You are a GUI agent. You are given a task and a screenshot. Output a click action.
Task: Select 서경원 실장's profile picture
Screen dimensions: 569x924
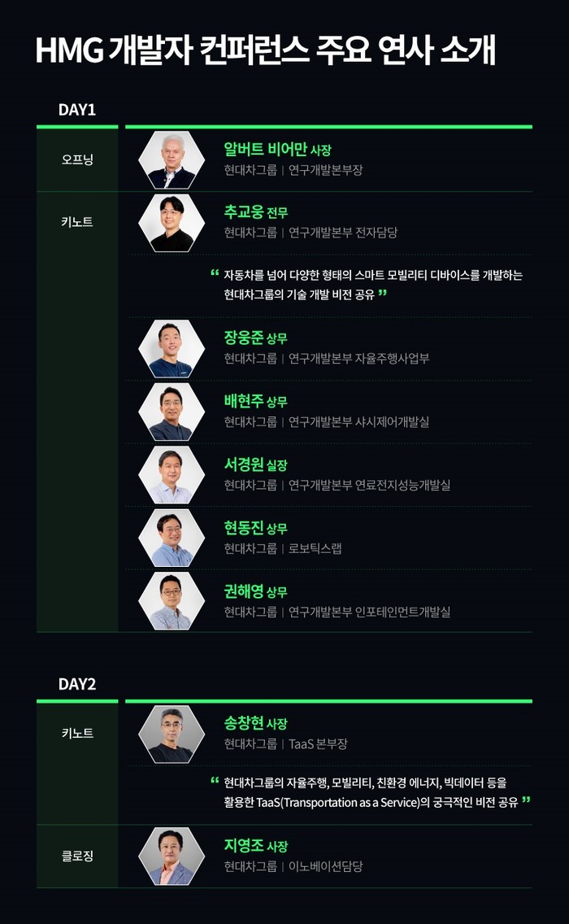171,475
